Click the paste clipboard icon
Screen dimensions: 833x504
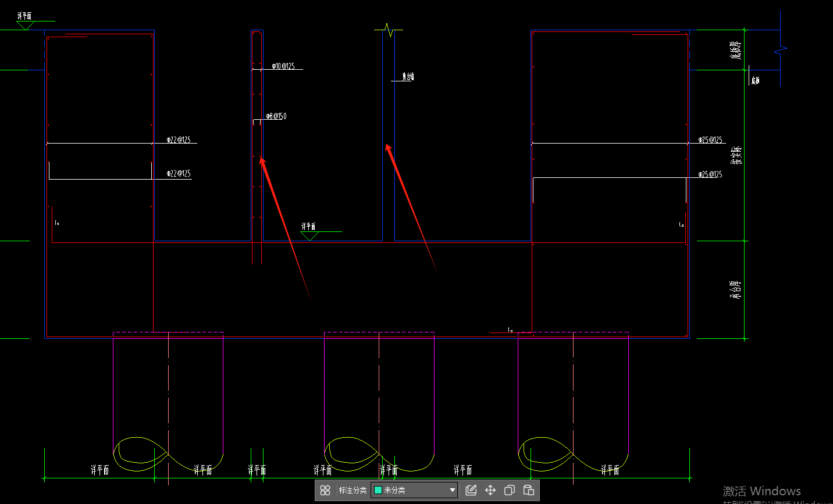click(x=529, y=490)
